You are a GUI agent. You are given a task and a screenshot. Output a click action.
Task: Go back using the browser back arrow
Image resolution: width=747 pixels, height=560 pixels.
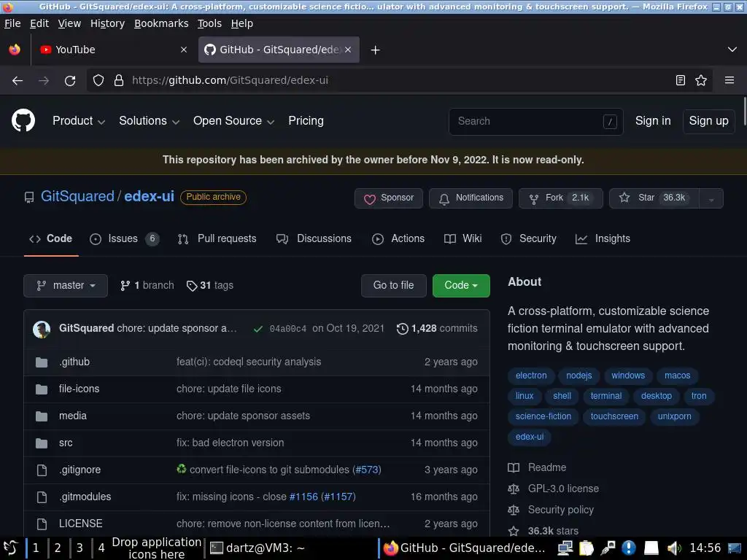18,80
